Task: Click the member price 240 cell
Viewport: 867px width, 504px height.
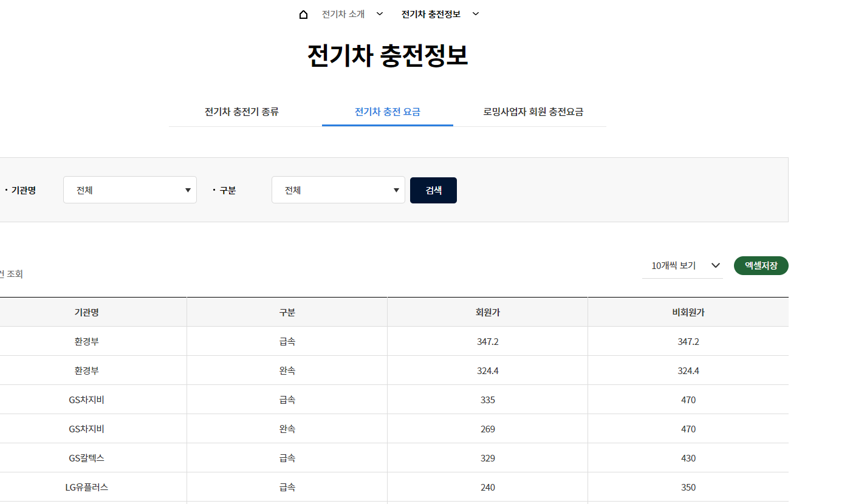Action: click(487, 487)
